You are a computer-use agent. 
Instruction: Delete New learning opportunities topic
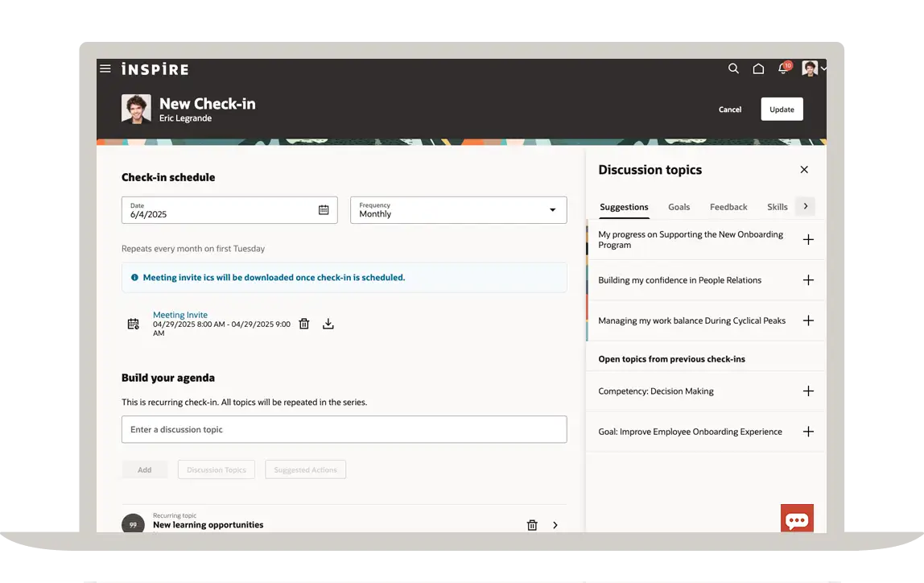(532, 525)
